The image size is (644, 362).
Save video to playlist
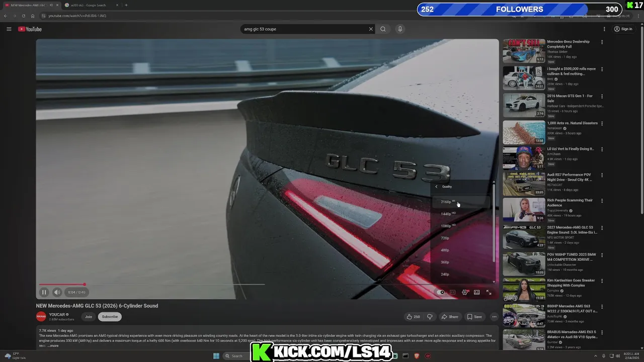click(474, 317)
